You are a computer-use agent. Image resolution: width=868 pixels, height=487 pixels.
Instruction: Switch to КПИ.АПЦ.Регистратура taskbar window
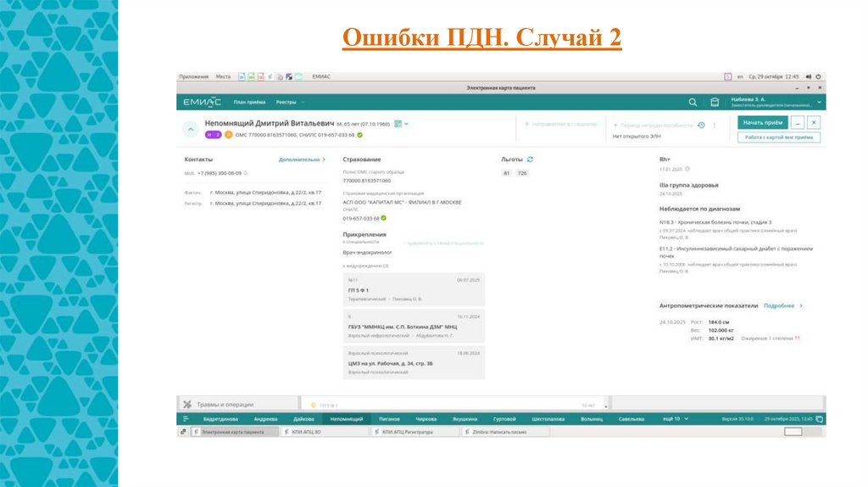tap(415, 432)
